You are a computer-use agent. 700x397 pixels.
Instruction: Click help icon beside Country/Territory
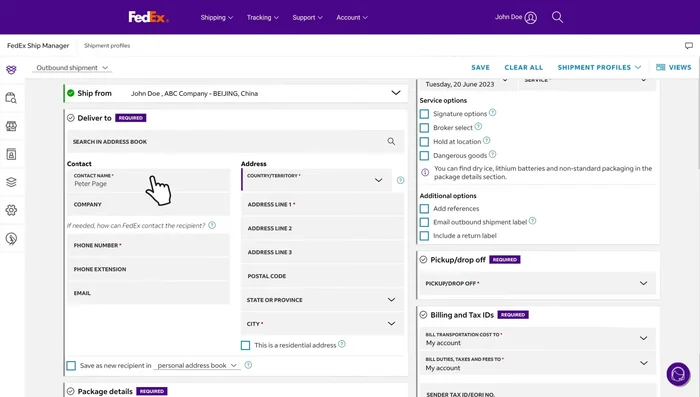click(x=400, y=180)
